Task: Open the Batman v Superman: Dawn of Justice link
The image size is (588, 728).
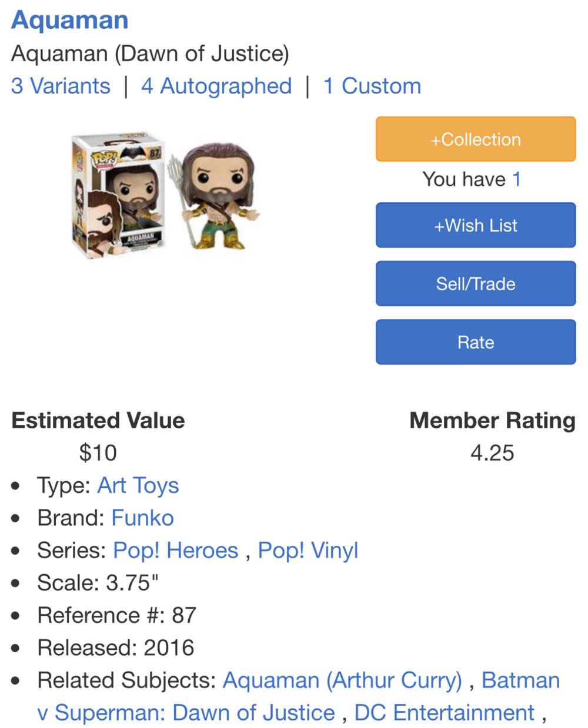Action: tap(188, 712)
